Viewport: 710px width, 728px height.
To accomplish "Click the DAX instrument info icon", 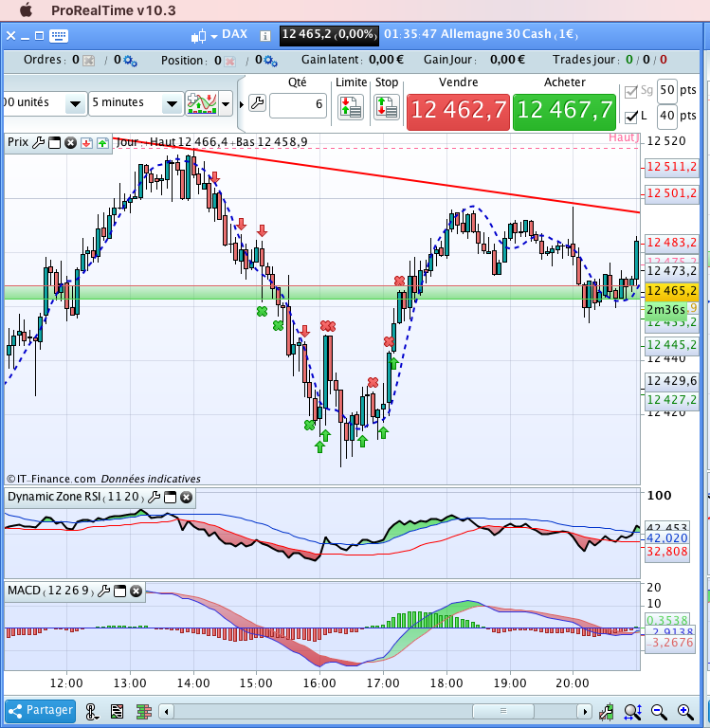I will pyautogui.click(x=264, y=36).
